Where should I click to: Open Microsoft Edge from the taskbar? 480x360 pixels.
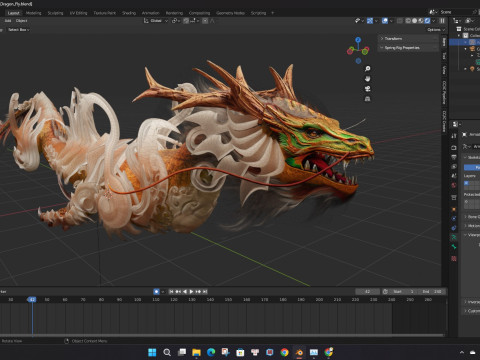click(211, 352)
